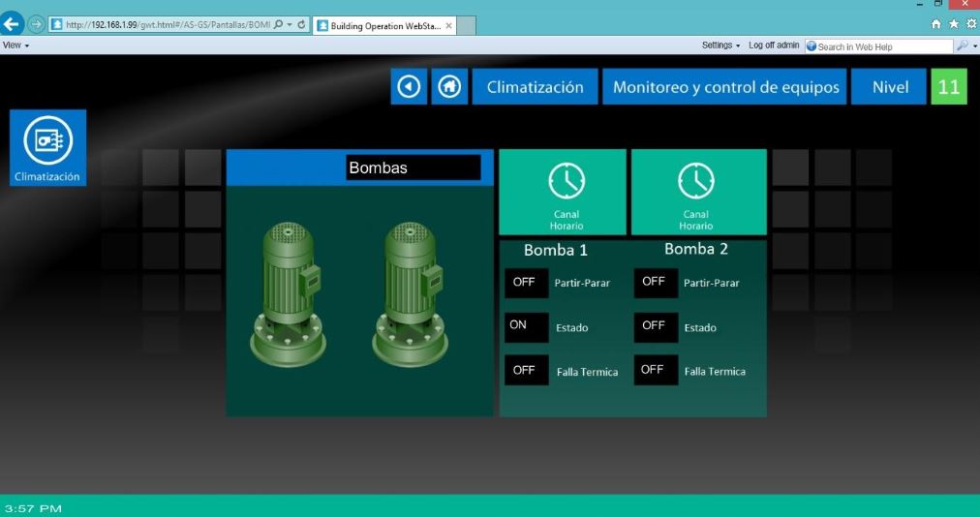Click Bomba 2 Estado OFF indicator
The image size is (980, 517).
[x=656, y=326]
